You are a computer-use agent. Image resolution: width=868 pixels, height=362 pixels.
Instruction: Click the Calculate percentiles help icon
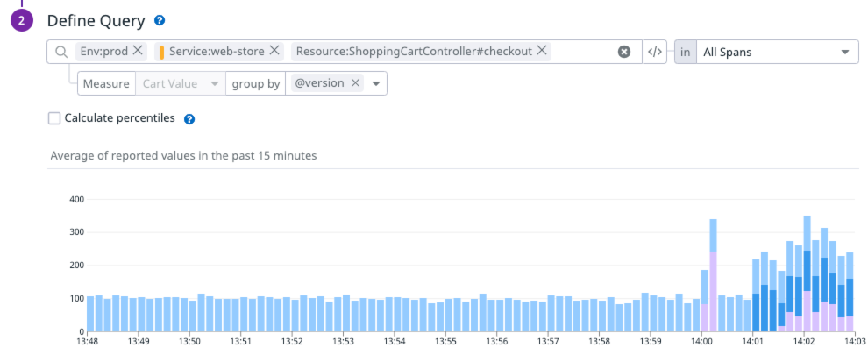[x=189, y=119]
